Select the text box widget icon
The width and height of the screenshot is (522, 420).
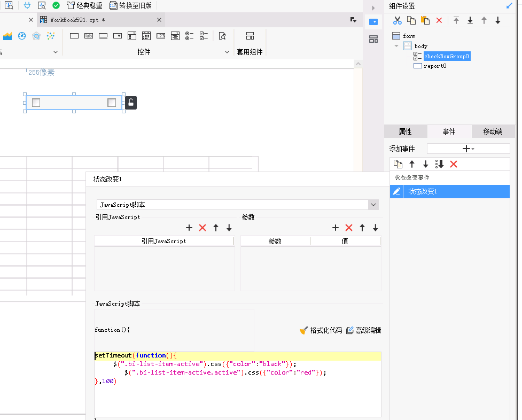74,36
